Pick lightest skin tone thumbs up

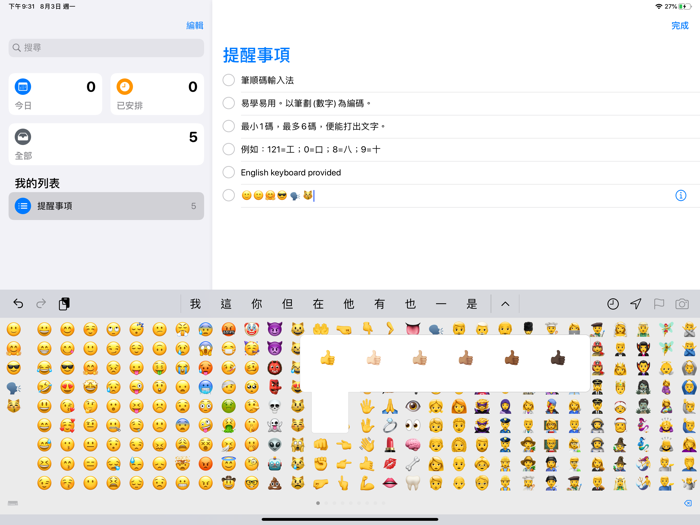pyautogui.click(x=374, y=358)
